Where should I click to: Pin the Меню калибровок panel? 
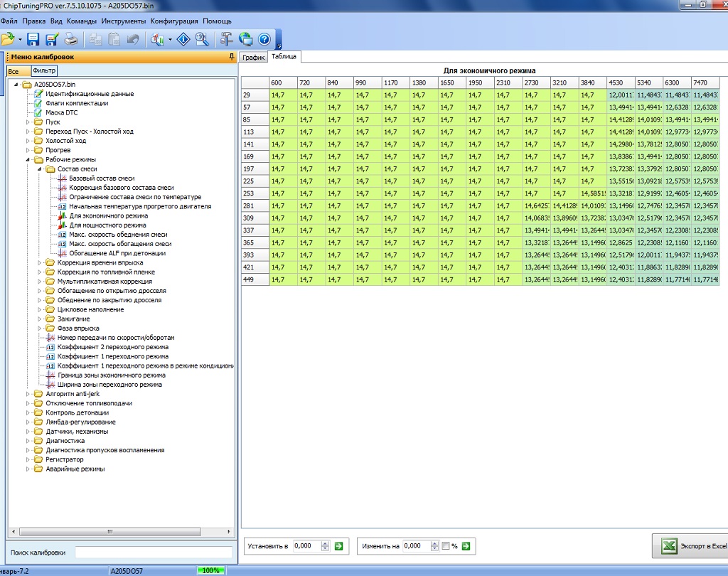[x=231, y=57]
